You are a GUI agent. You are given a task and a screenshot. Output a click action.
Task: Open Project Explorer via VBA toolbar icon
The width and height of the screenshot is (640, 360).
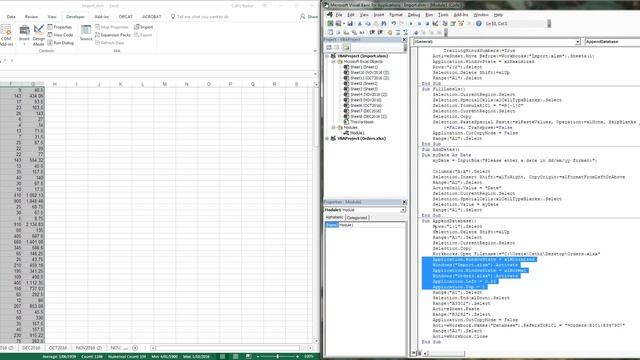(x=445, y=24)
